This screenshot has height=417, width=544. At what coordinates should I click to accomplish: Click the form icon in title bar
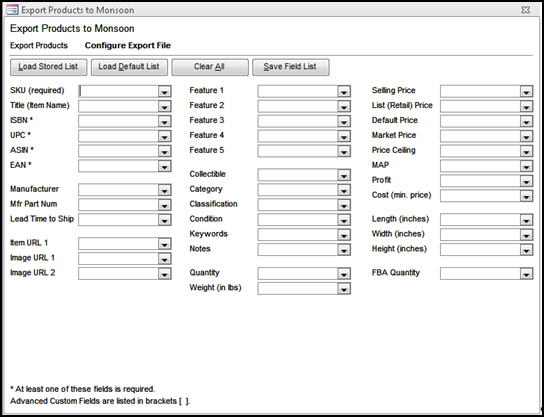click(12, 10)
